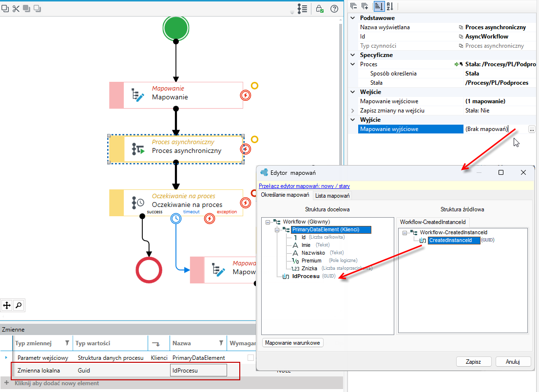Collapse the Podstawowe property group
Image resolution: width=539 pixels, height=392 pixels.
point(353,18)
